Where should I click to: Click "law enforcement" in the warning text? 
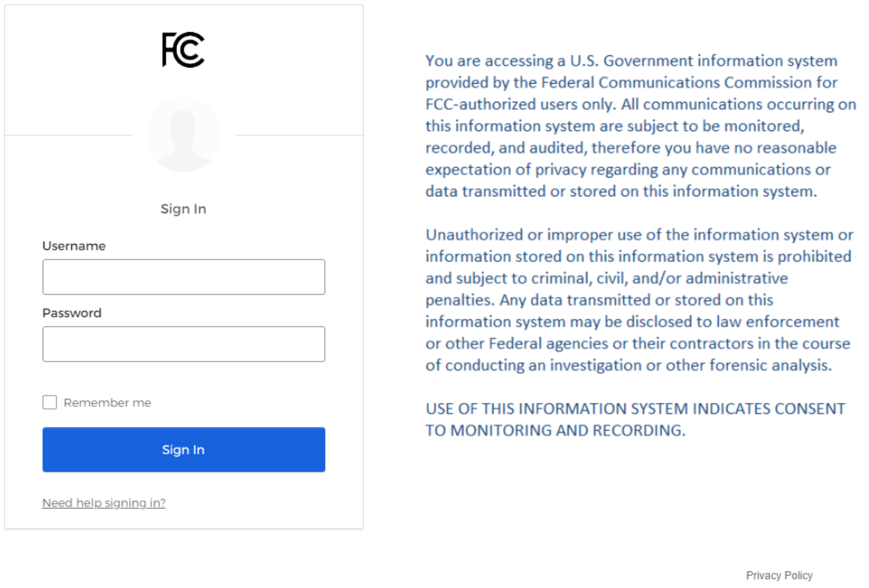click(778, 322)
